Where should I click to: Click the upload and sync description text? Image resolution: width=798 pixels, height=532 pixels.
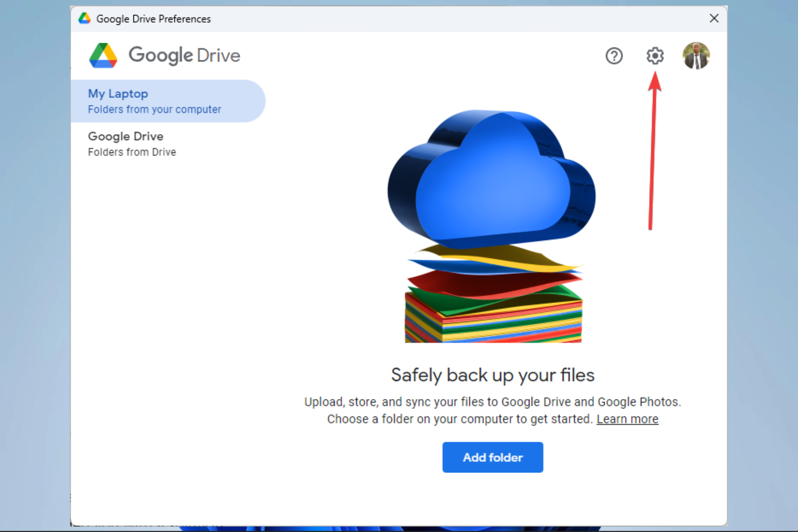493,402
